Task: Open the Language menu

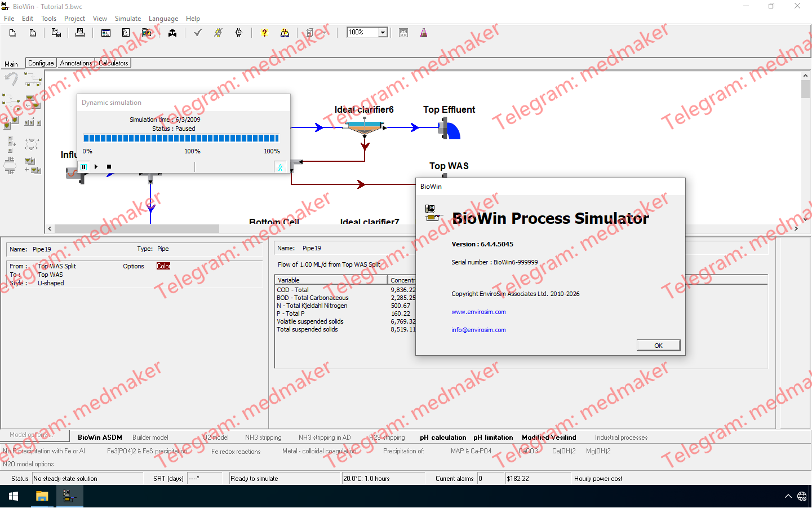Action: (163, 19)
